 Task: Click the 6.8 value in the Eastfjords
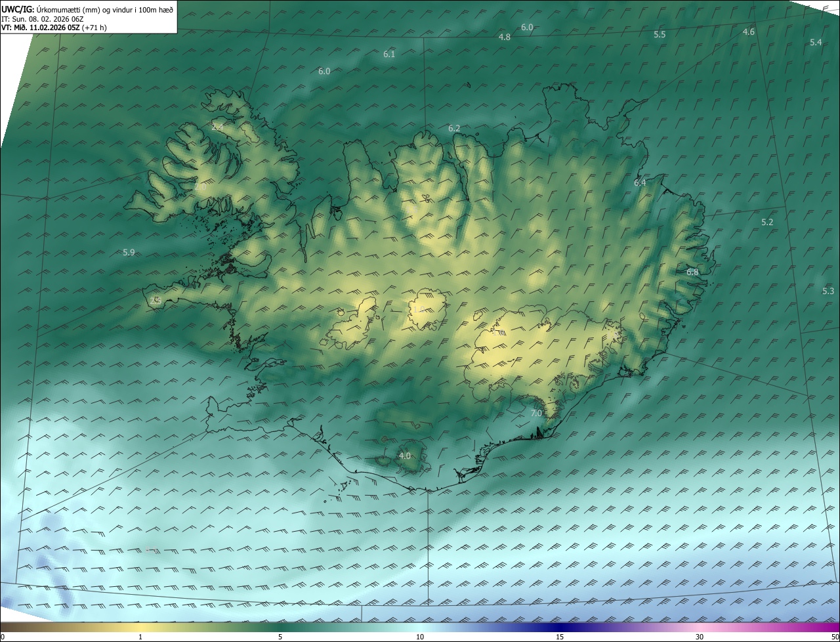tap(692, 272)
